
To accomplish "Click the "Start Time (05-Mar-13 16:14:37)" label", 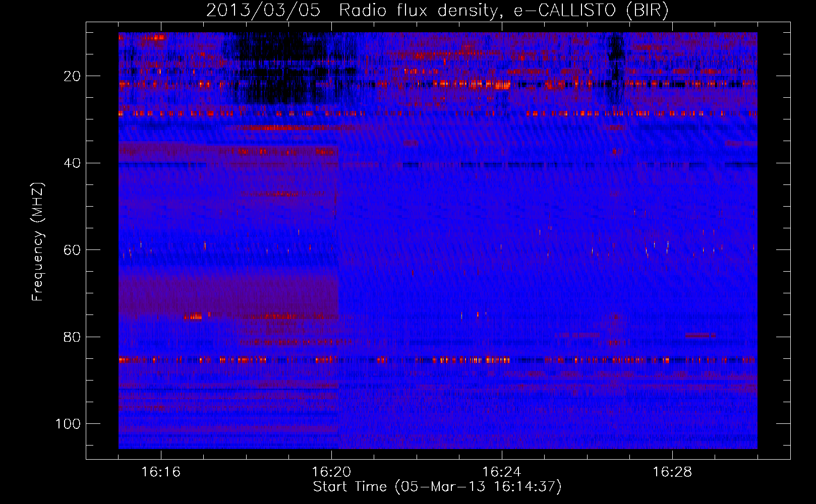I will pos(437,487).
